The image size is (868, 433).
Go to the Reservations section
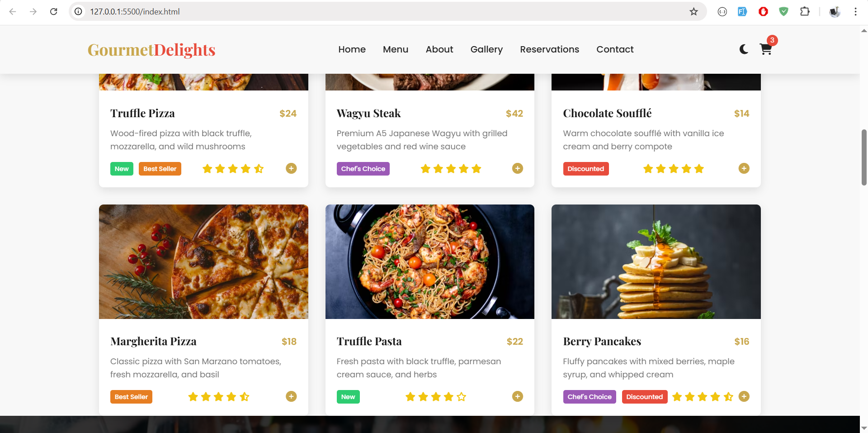point(549,49)
